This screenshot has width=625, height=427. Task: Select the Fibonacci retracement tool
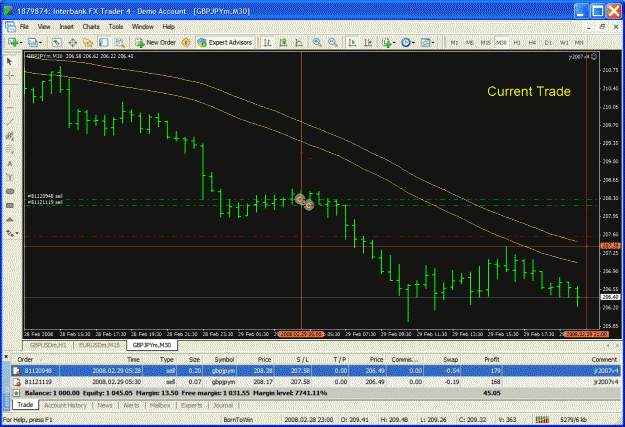click(x=10, y=150)
